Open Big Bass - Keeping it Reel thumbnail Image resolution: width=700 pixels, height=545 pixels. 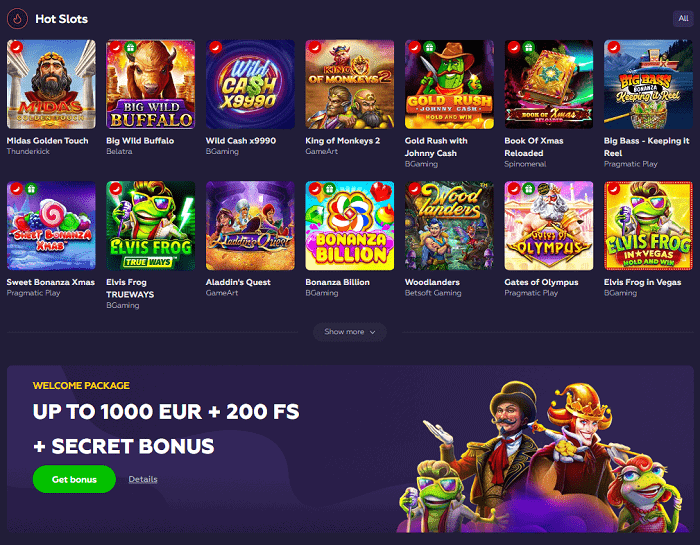point(648,84)
